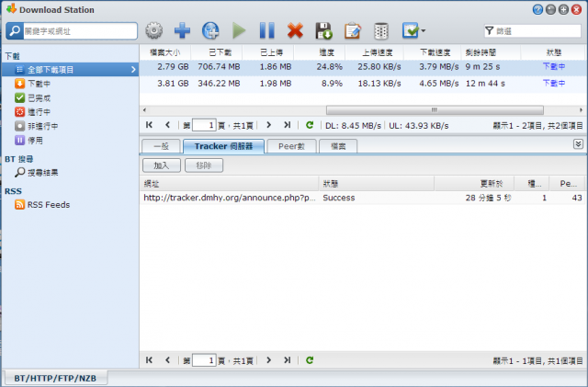Select the tracker.dmhy.org tracker row
Screen dimensions: 588x387
tap(362, 198)
